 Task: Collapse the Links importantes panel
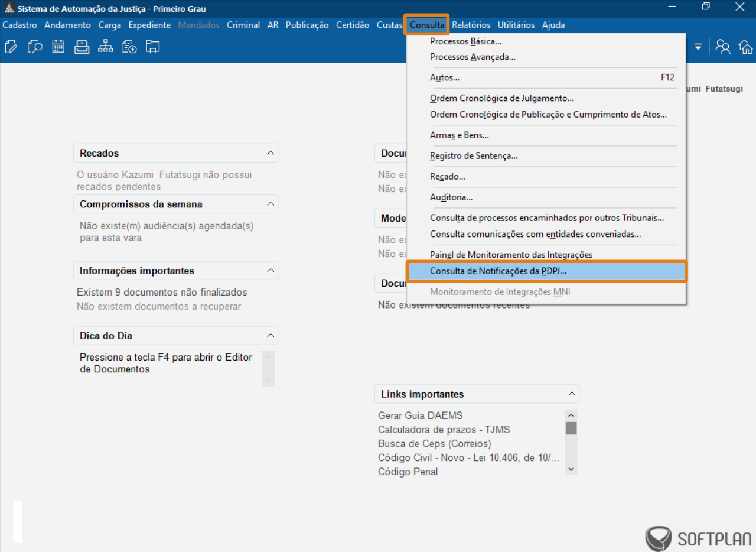coord(571,394)
